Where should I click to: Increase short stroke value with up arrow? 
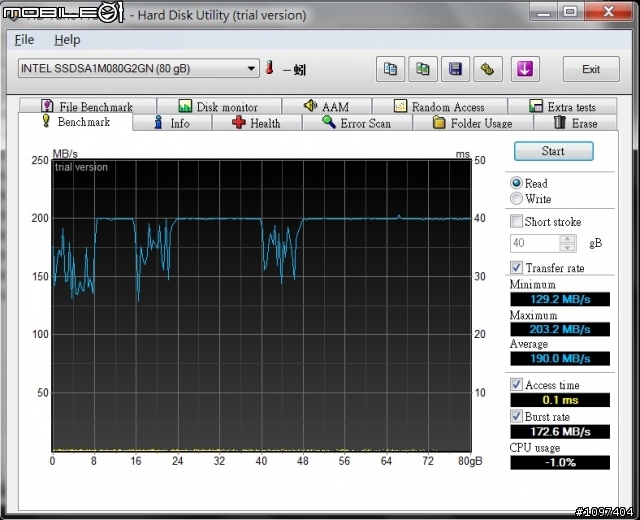pyautogui.click(x=567, y=240)
